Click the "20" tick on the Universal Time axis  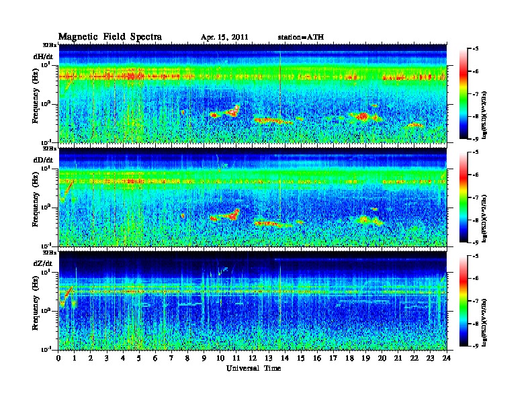[x=382, y=359]
